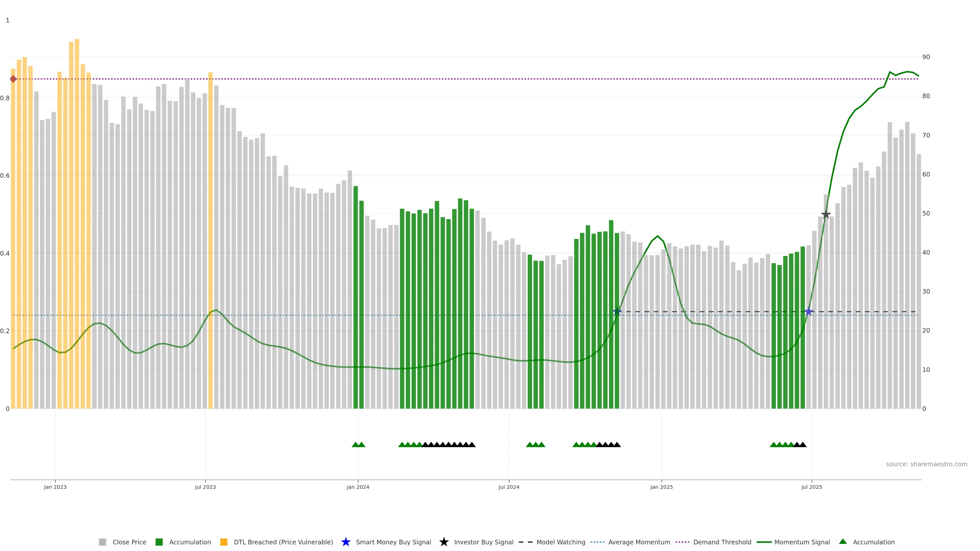Click the black star icon in legend

444,542
